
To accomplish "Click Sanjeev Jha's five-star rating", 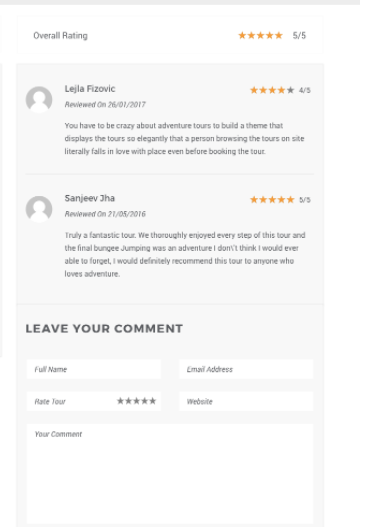I will [x=272, y=200].
